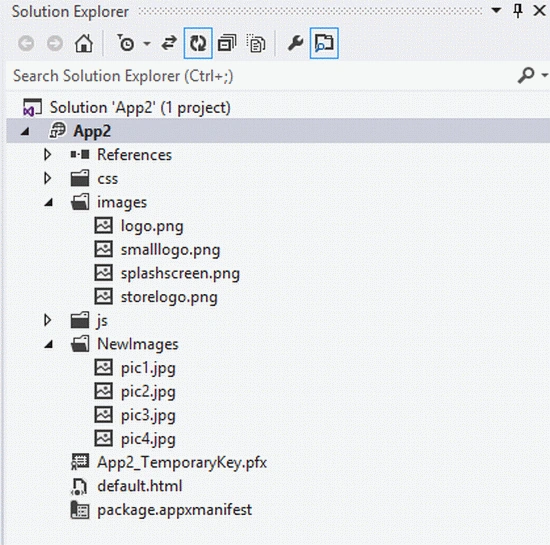Click the search magnifier icon
Screen dimensions: 550x545
(526, 75)
